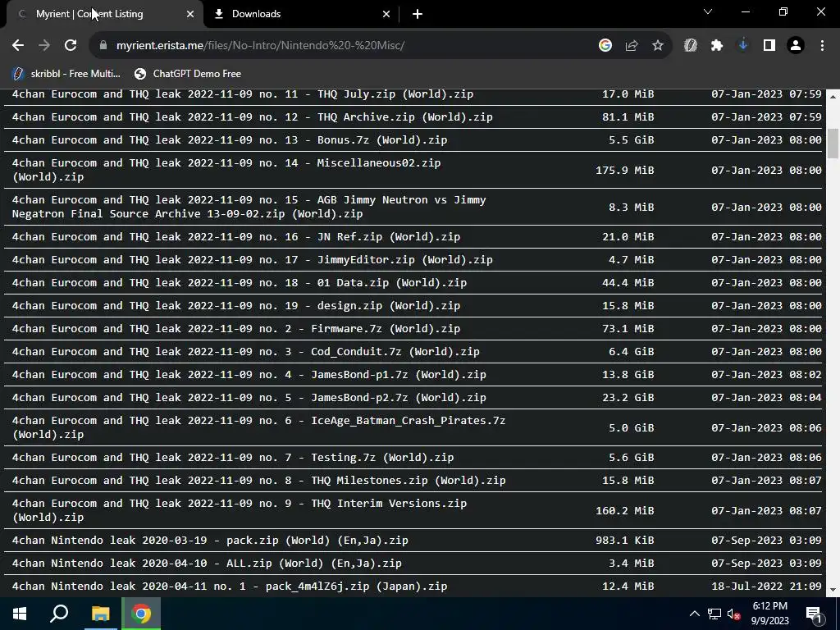Click the 5.5 GiB size value
This screenshot has height=630, width=840.
pos(631,140)
